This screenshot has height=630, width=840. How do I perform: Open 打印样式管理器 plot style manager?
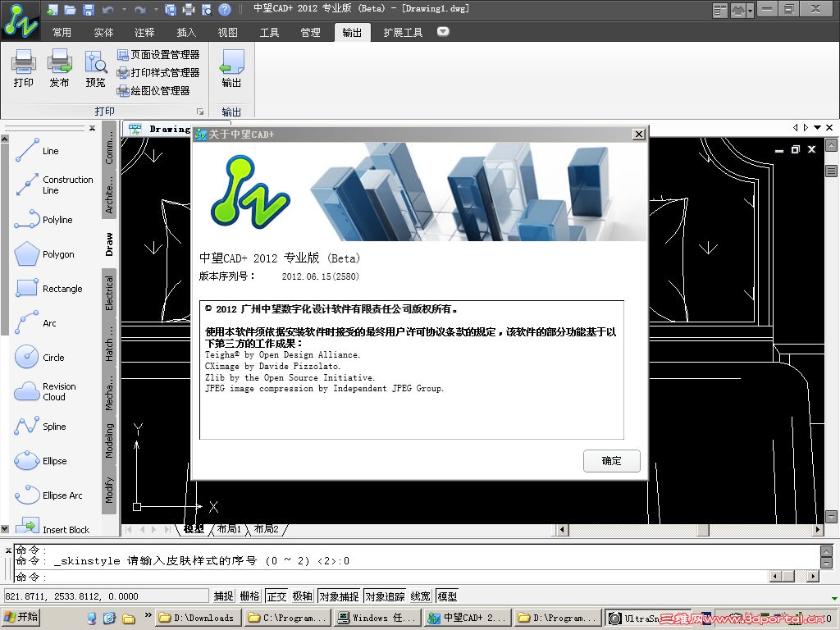pos(158,72)
